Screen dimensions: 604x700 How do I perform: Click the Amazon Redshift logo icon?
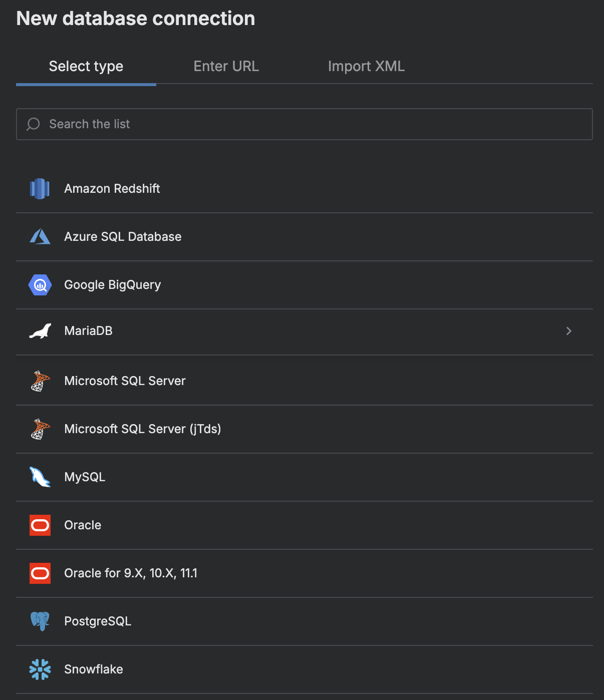(40, 189)
